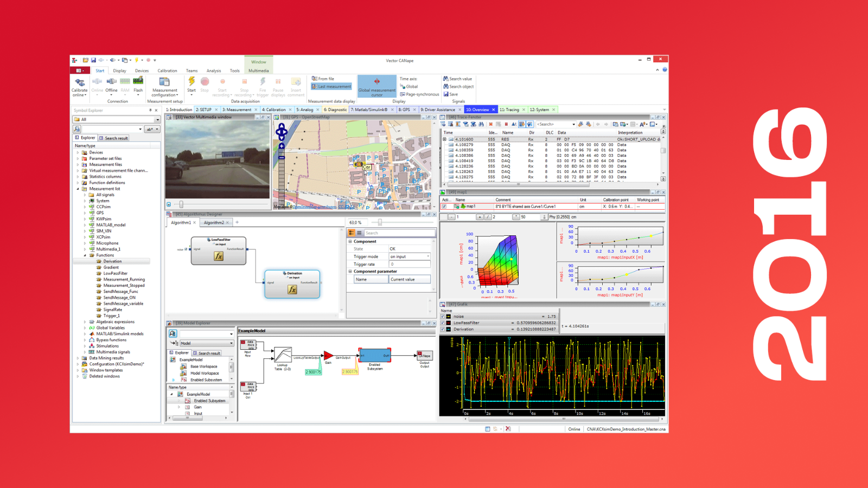Open the Display ribbon tab
This screenshot has height=488, width=868.
click(119, 70)
